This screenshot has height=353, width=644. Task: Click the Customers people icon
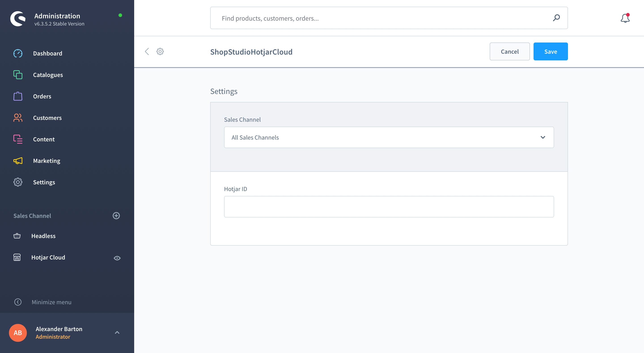(x=18, y=118)
